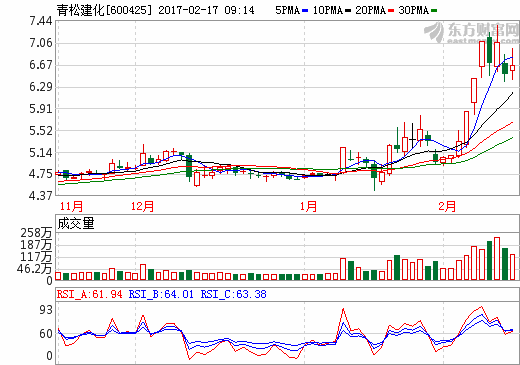Click the 成交量 volume panel header
Image resolution: width=520 pixels, height=365 pixels.
(x=76, y=223)
